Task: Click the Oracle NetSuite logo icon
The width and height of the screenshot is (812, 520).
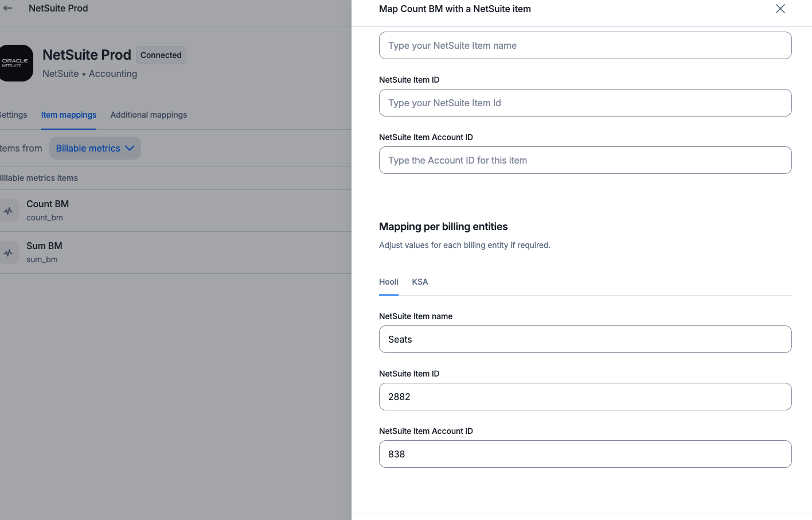Action: pos(15,63)
